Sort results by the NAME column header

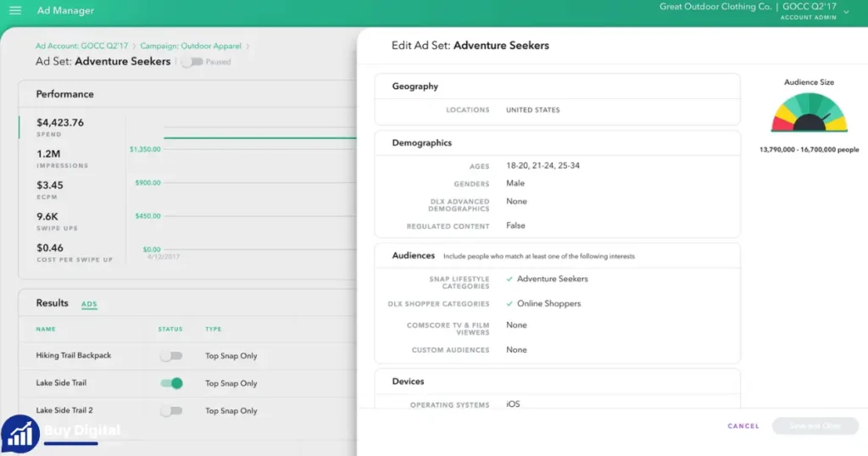tap(46, 329)
